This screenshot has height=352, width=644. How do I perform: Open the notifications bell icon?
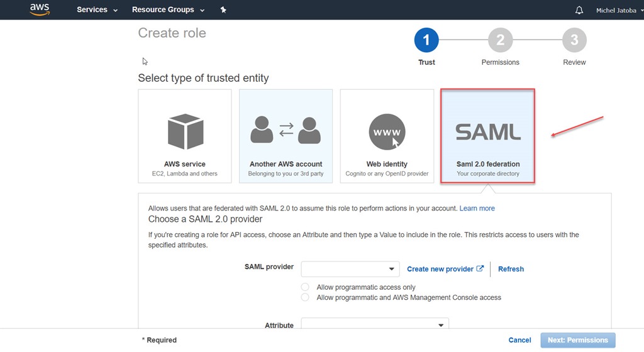coord(579,10)
